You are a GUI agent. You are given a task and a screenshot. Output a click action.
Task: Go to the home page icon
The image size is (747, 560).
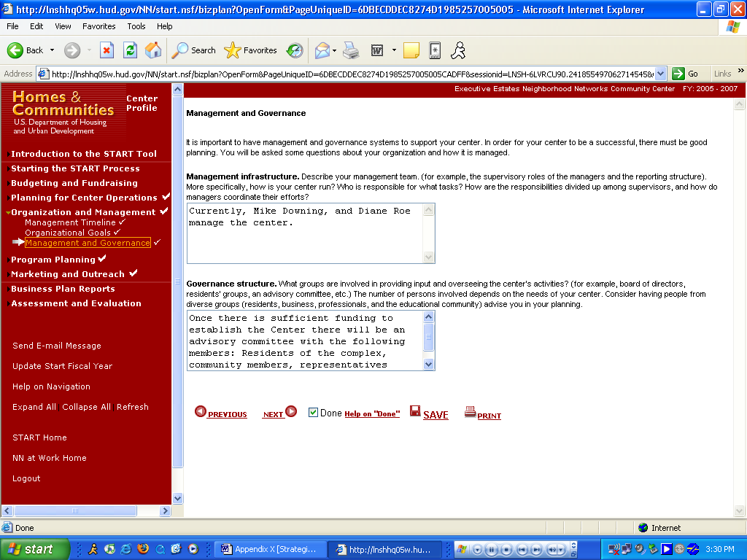[153, 50]
